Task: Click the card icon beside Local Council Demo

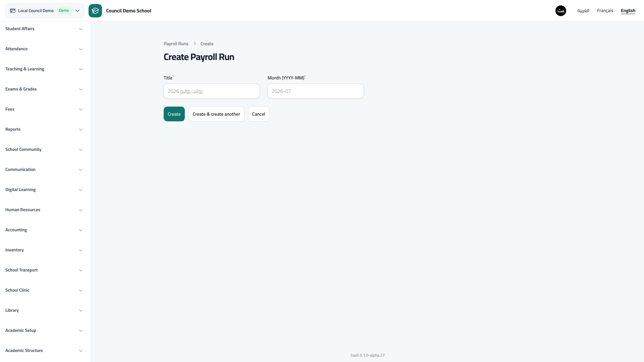Action: [x=13, y=11]
